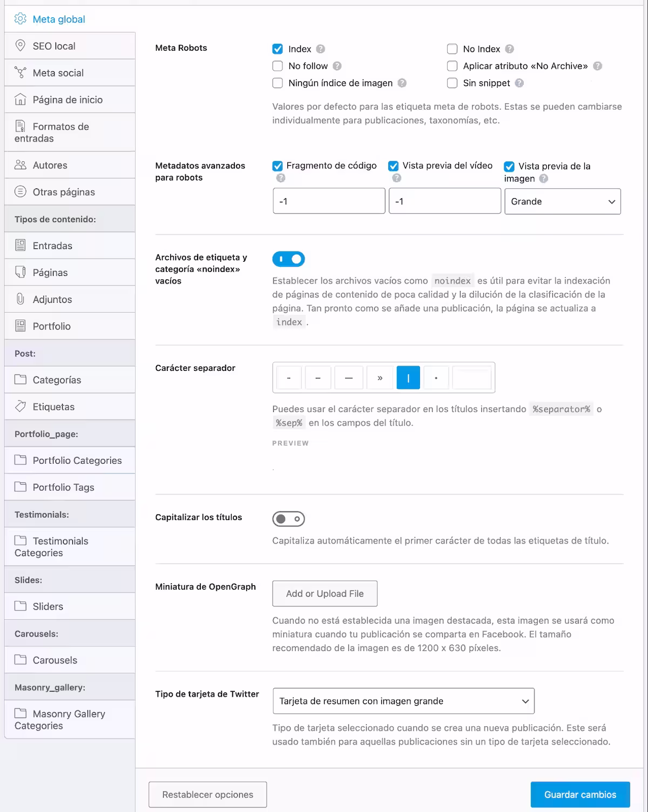
Task: Select the » separator character
Action: coord(380,378)
